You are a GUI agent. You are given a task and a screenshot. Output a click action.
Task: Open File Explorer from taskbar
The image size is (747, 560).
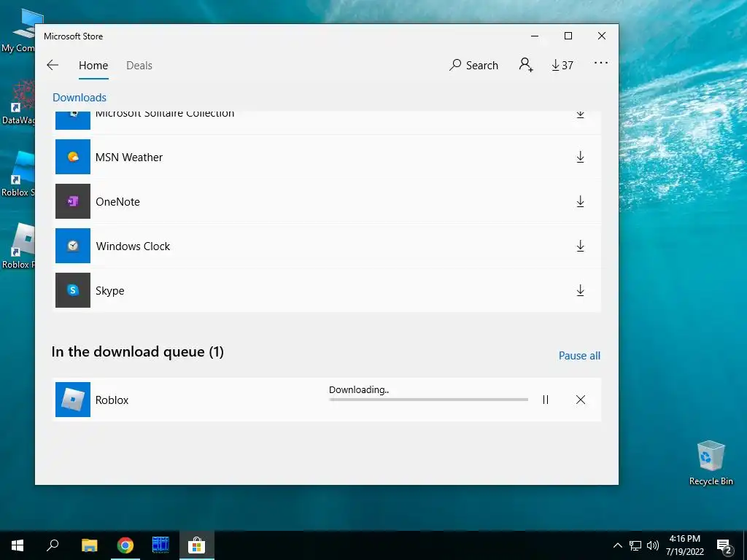coord(89,545)
